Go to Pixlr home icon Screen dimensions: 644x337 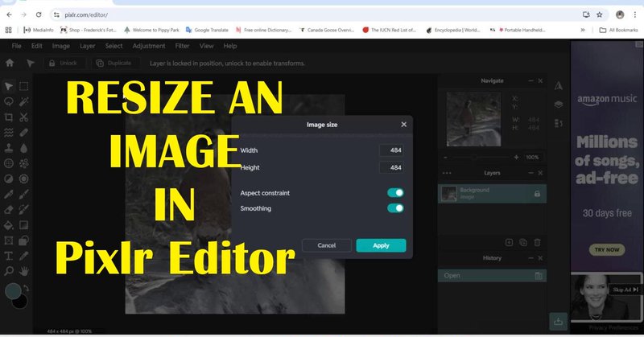pos(10,63)
